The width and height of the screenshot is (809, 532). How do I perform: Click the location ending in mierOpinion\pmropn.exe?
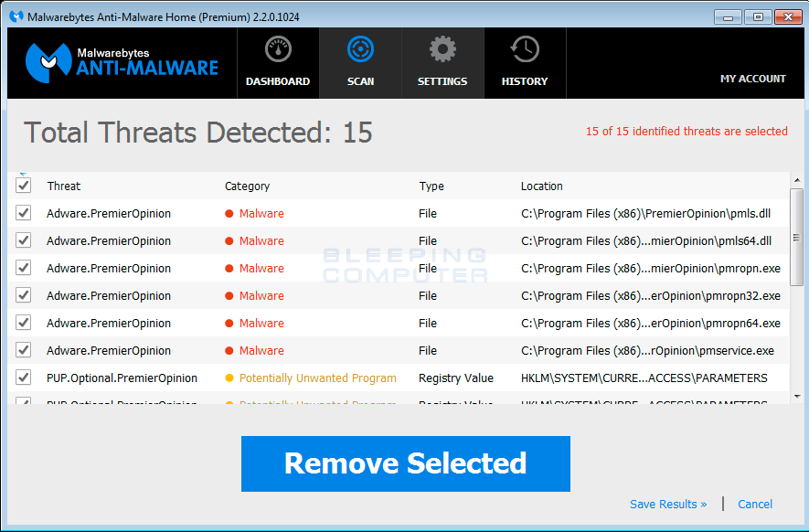tap(651, 269)
